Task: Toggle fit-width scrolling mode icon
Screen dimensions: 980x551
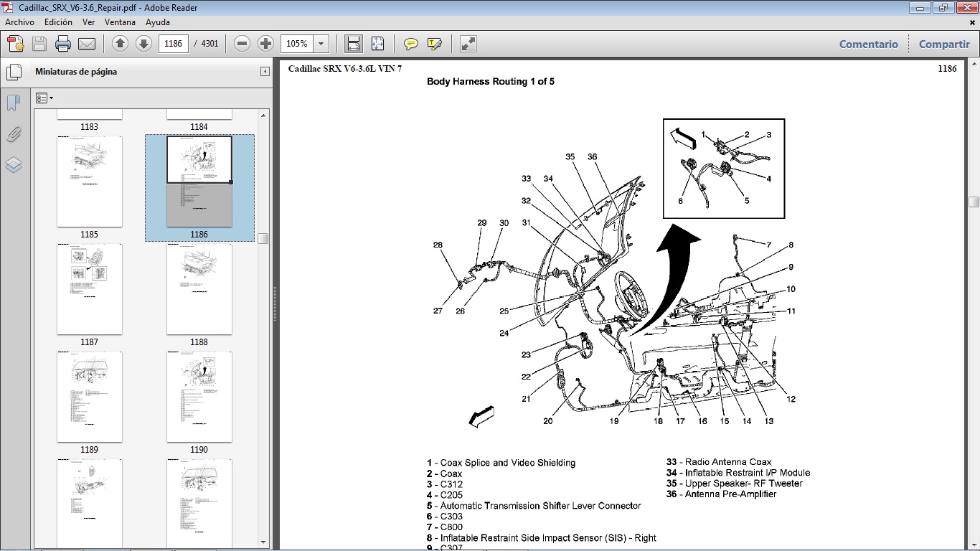Action: pos(353,44)
